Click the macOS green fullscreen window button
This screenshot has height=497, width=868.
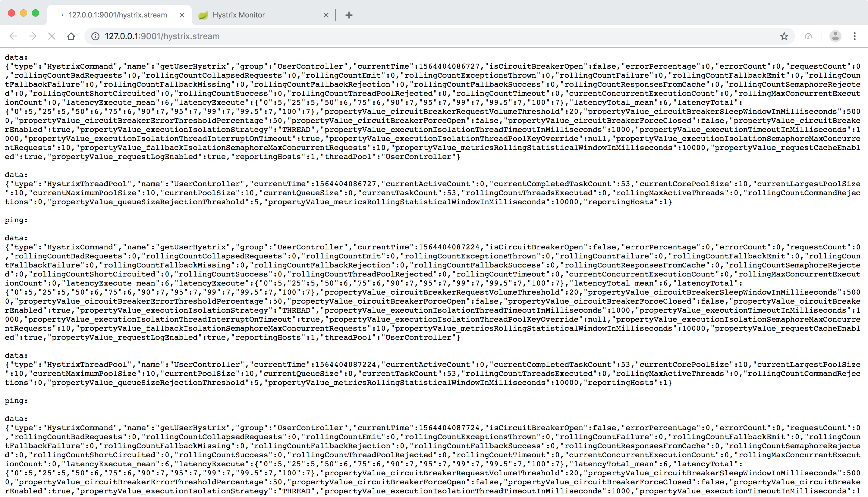click(x=36, y=13)
